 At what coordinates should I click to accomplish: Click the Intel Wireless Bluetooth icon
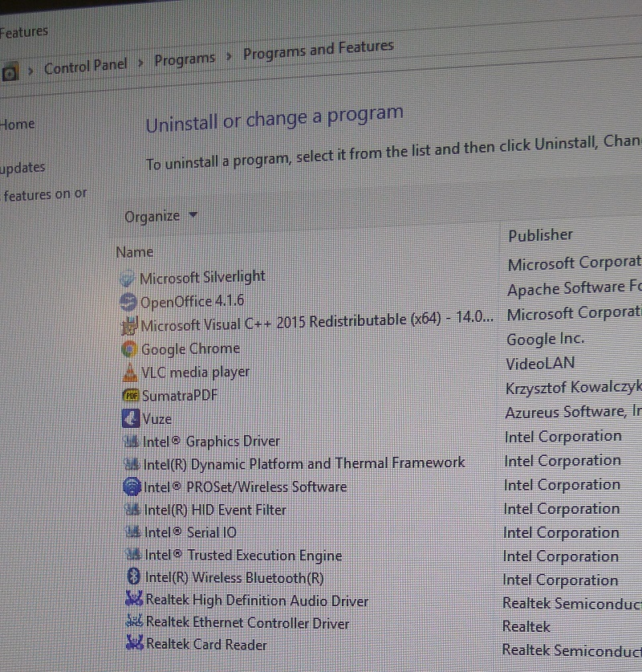[134, 576]
